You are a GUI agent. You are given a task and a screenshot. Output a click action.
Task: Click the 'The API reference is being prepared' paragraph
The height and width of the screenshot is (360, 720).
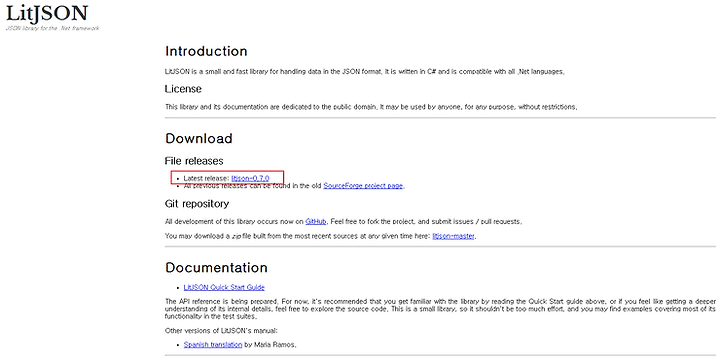440,309
